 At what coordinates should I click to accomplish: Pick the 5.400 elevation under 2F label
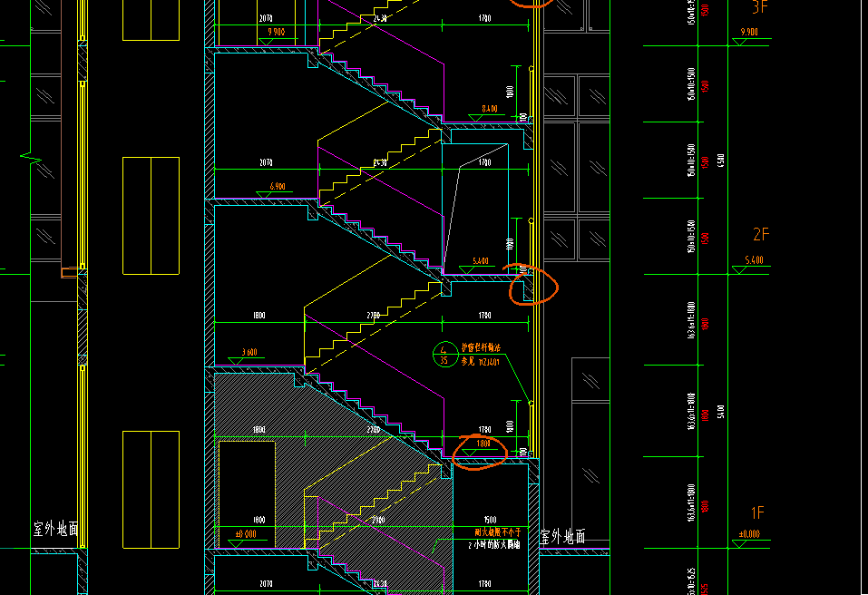[x=754, y=260]
